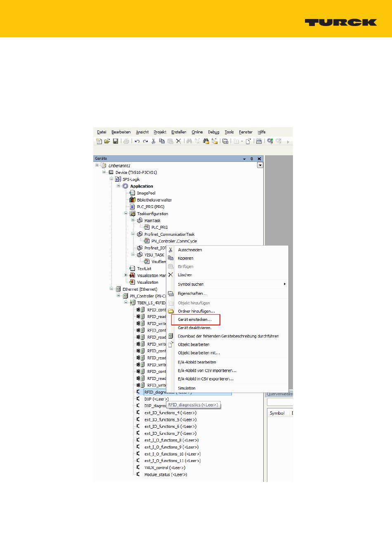Select Simulation in the context menu
Screen dimensions: 392x555
coord(187,388)
